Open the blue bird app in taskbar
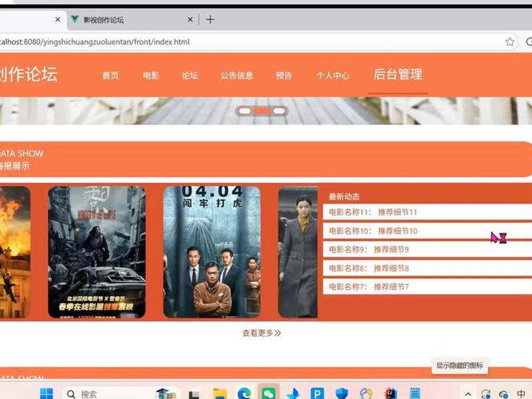 click(293, 394)
